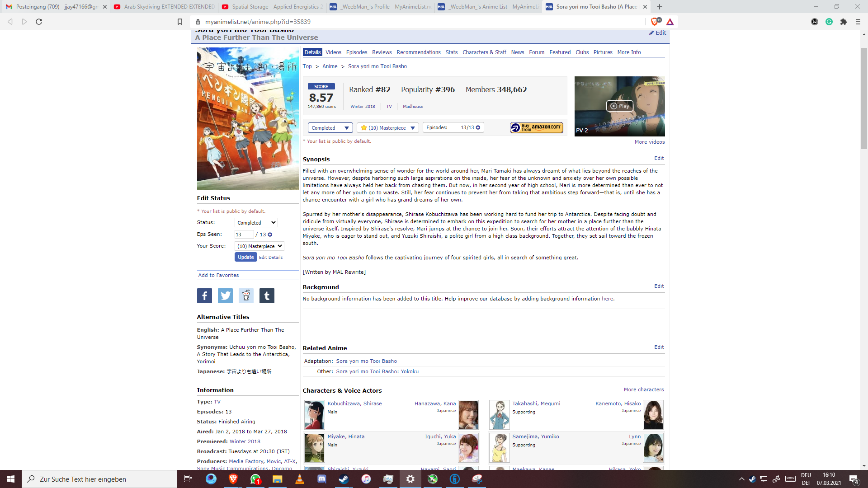Click the taskbar clock showing 16:10
The image size is (868, 488).
[829, 479]
